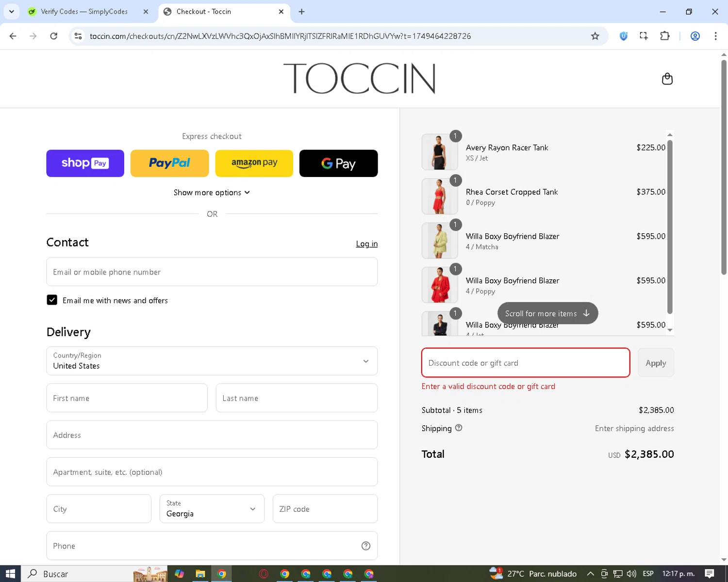
Task: Open Copilot from the taskbar
Action: [x=179, y=574]
